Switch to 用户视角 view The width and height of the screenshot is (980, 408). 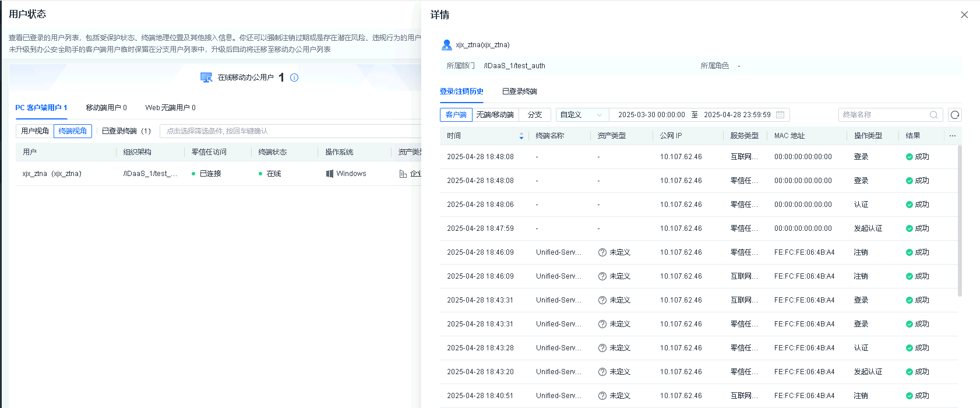[35, 131]
